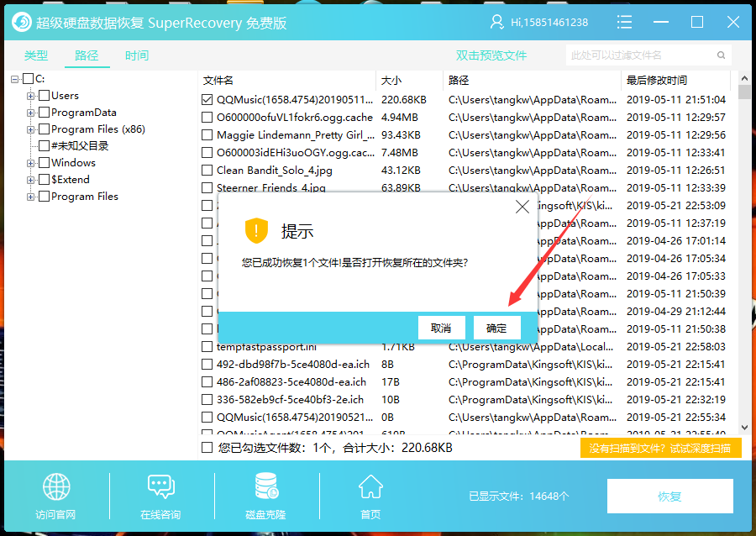The image size is (756, 536).
Task: Check the #未知父目录 folder checkbox
Action: point(44,145)
